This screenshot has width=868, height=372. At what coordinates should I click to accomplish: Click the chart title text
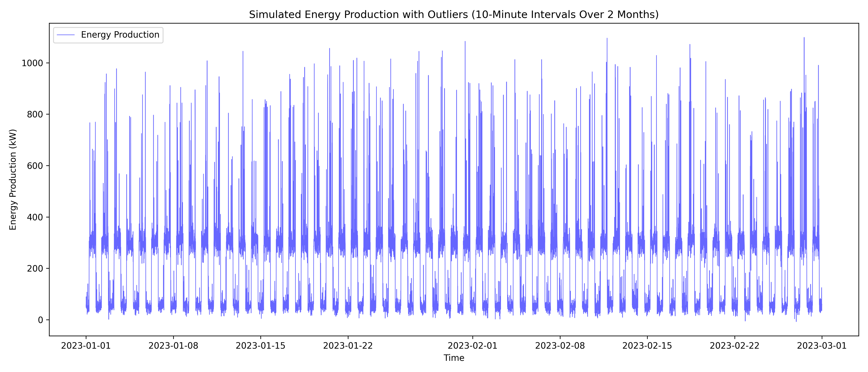click(x=454, y=14)
